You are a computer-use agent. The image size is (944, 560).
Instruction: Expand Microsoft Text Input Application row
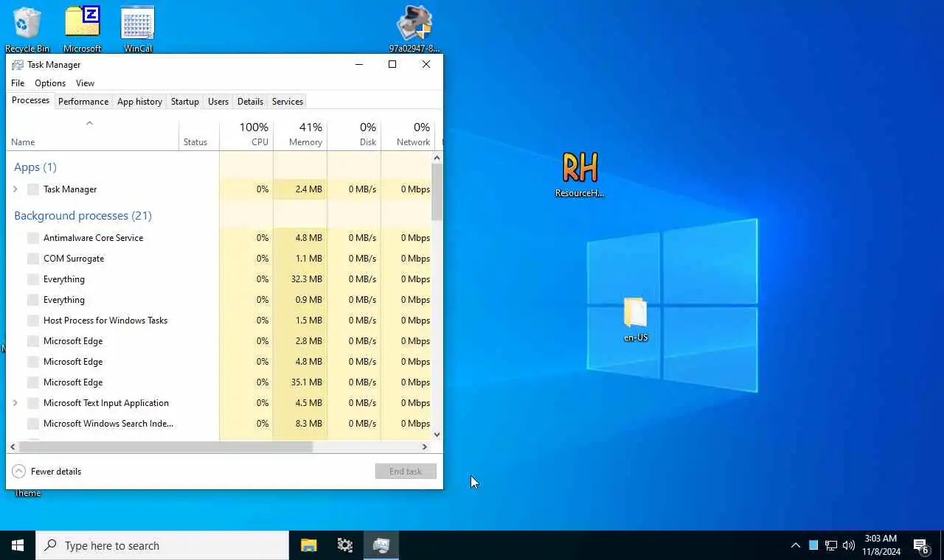[x=15, y=403]
